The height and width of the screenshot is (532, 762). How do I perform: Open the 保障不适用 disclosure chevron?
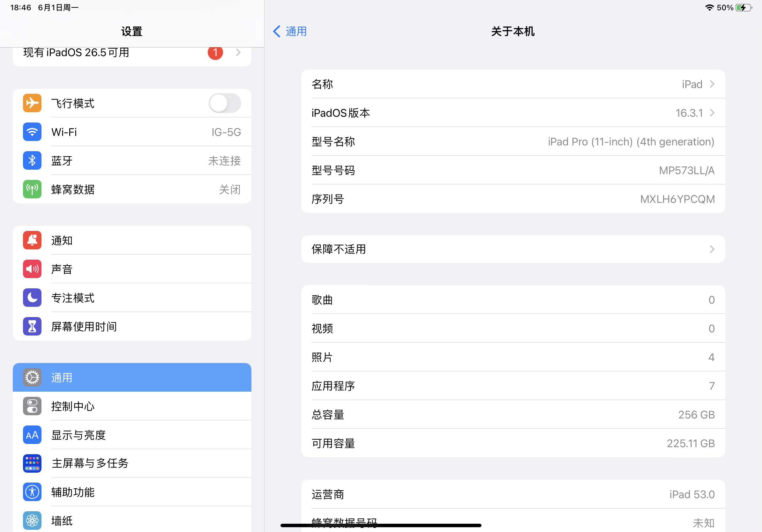[x=712, y=249]
